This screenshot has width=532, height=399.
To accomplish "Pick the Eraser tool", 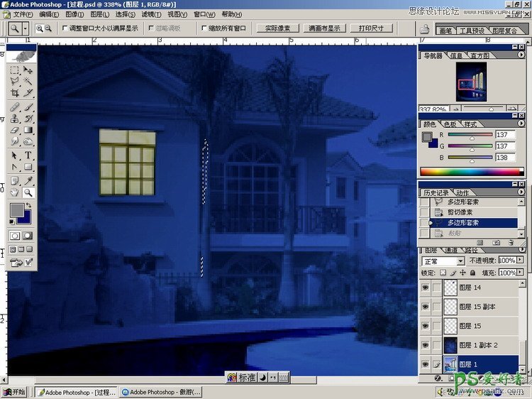I will click(x=14, y=130).
